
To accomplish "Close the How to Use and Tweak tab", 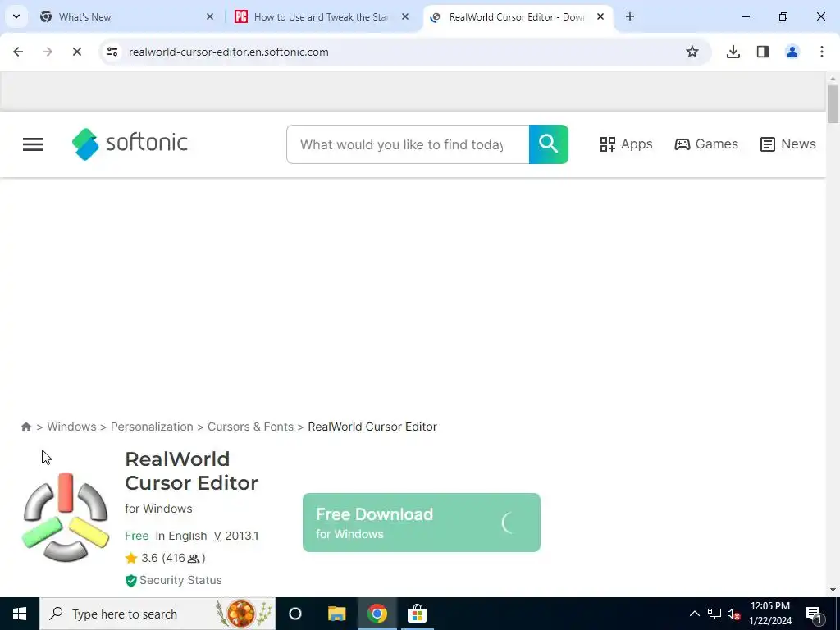I will [x=405, y=16].
